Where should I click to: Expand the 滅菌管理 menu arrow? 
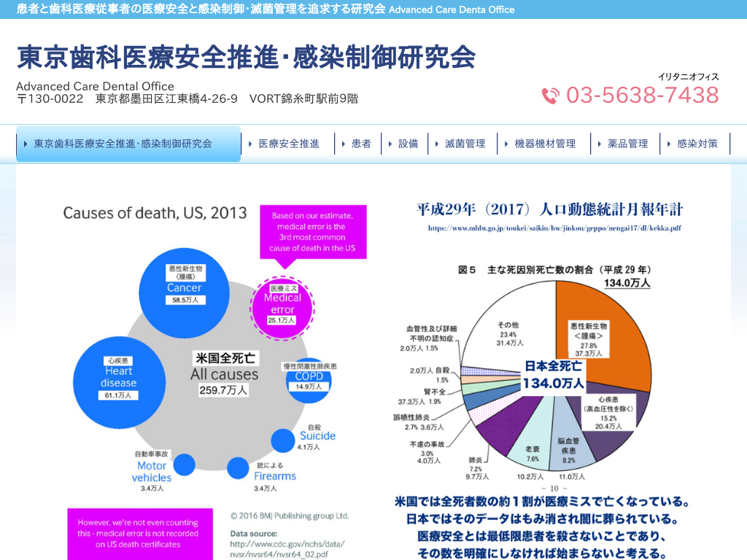tap(437, 144)
